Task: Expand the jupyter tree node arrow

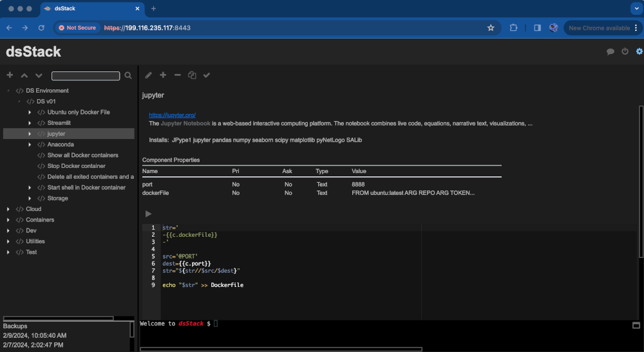Action: coord(30,134)
